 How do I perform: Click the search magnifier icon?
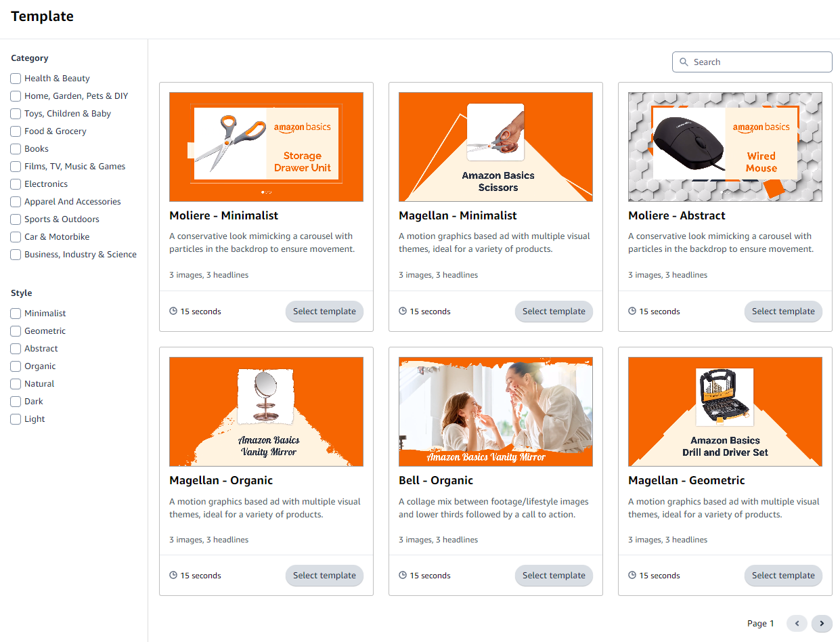[684, 62]
